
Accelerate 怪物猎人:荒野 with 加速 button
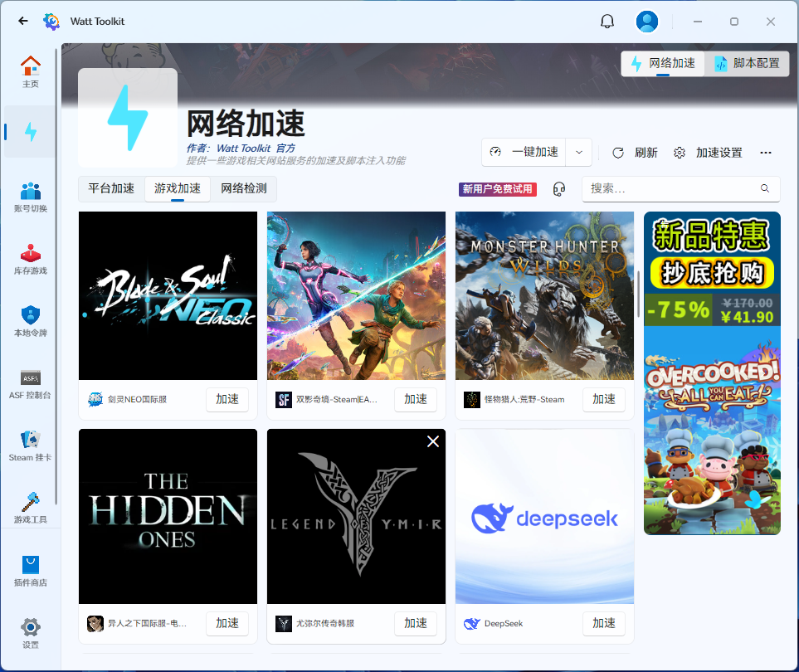604,399
